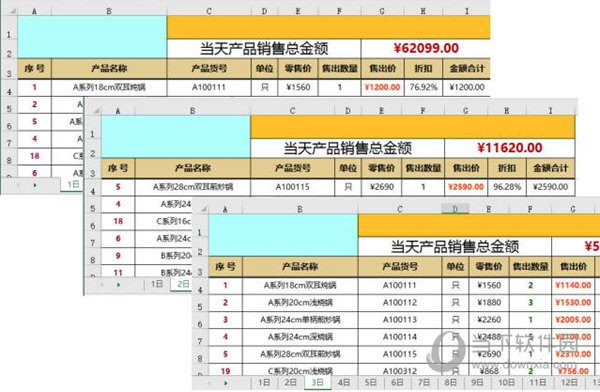Select the 1日 tab in the middle window
The image size is (600, 392).
click(x=157, y=284)
